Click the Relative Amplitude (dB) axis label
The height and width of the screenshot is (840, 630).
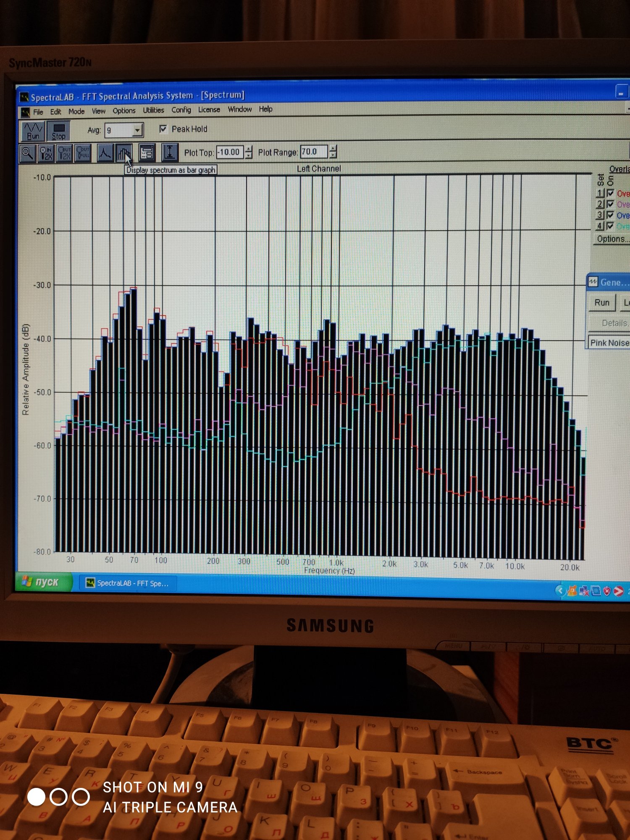[x=26, y=369]
